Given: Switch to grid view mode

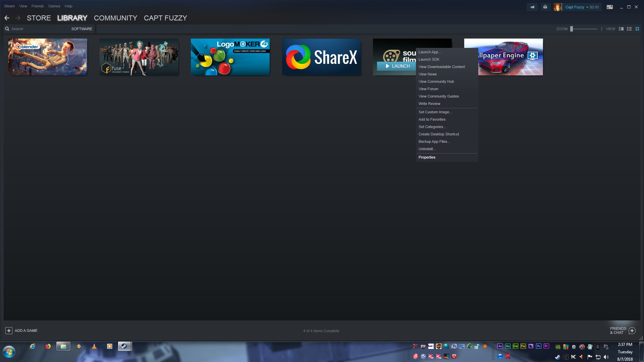Looking at the screenshot, I should tap(637, 29).
